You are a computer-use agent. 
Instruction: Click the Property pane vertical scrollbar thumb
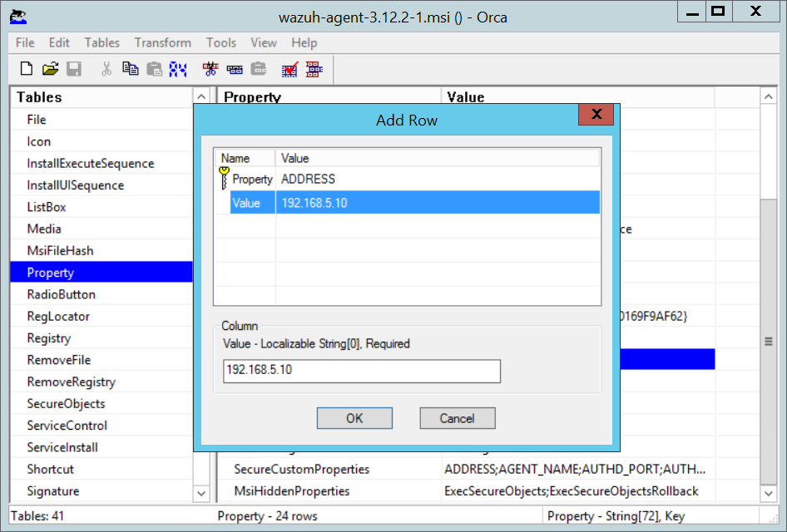point(769,342)
